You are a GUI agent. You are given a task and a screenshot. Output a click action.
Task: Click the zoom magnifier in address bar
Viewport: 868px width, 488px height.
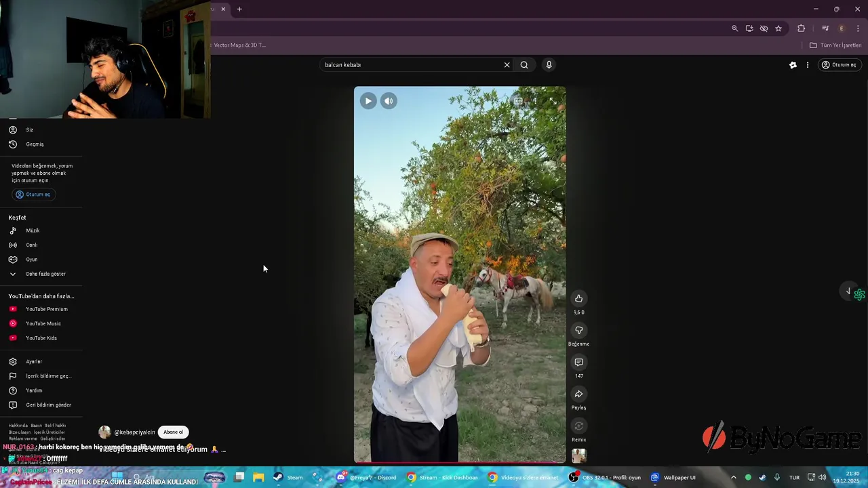[x=734, y=28]
